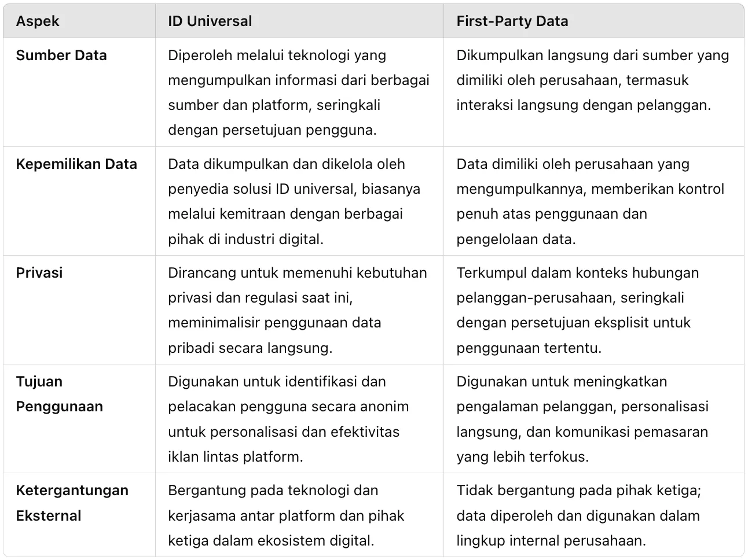Image resolution: width=748 pixels, height=560 pixels.
Task: Click the 'Ketergantungan Eksternal' row label
Action: click(x=72, y=503)
